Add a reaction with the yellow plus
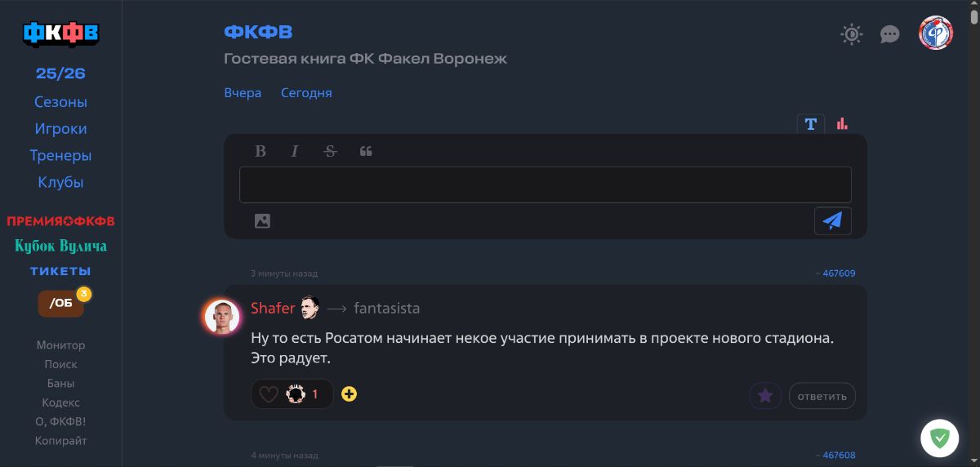The image size is (980, 467). [x=349, y=394]
